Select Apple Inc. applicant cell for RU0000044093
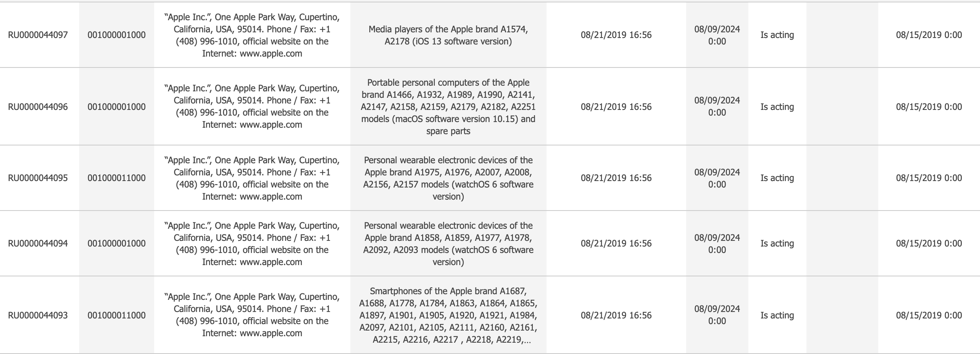This screenshot has height=354, width=980. click(252, 315)
